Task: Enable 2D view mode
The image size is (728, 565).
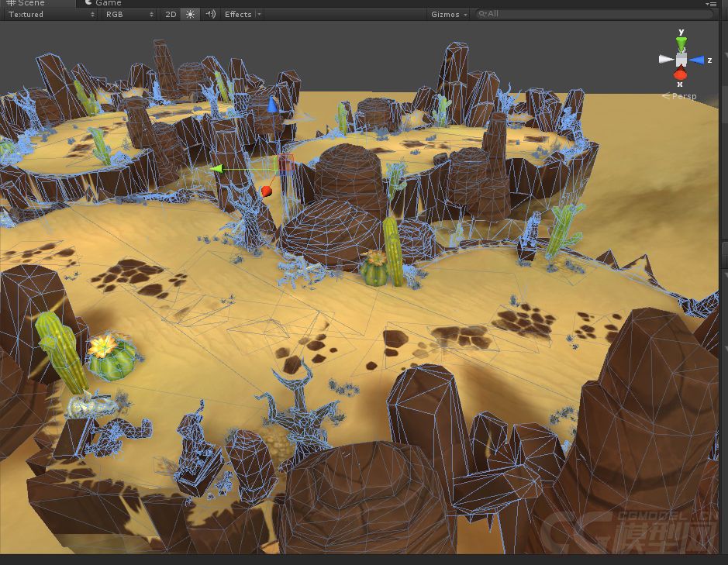Action: tap(171, 15)
